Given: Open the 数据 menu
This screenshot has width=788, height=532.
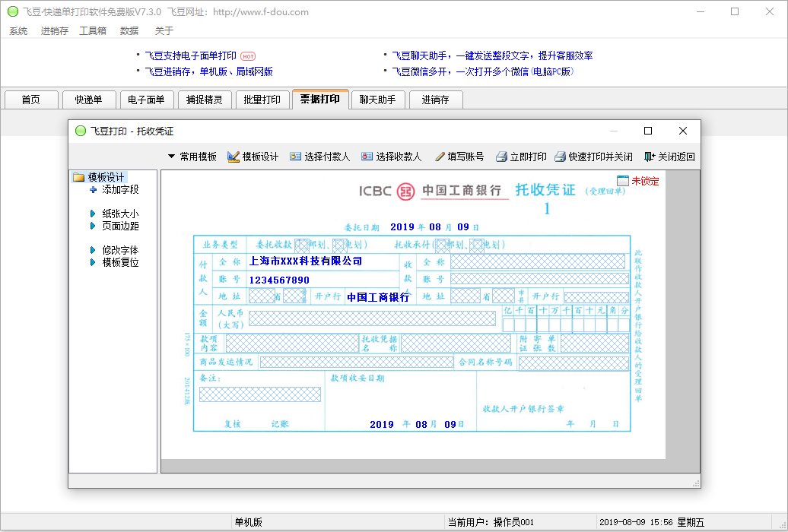Looking at the screenshot, I should [x=129, y=31].
